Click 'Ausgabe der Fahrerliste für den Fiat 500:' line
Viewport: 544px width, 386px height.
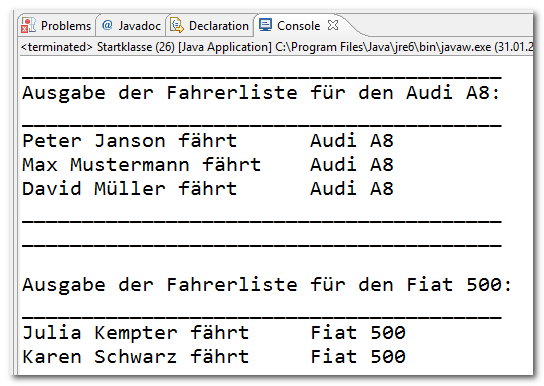point(267,285)
